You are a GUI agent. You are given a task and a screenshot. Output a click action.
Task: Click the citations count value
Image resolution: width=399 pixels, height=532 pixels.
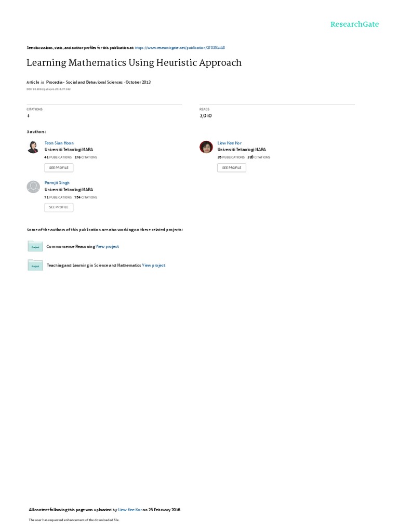(28, 116)
